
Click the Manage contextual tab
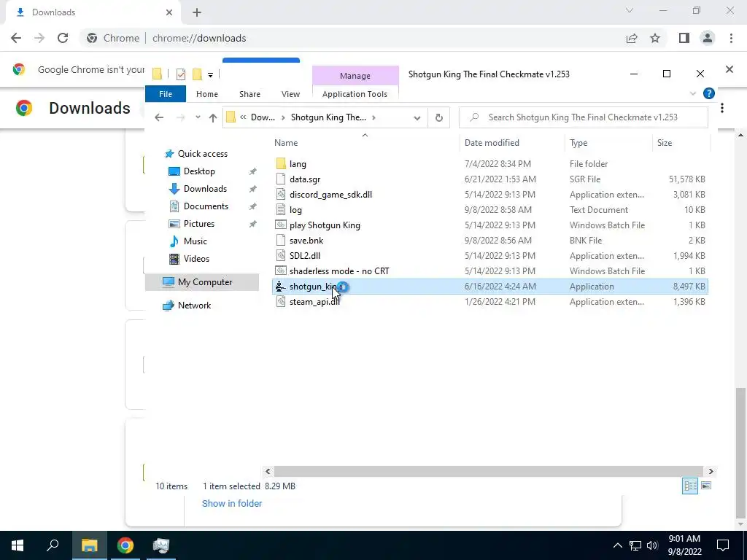coord(355,76)
